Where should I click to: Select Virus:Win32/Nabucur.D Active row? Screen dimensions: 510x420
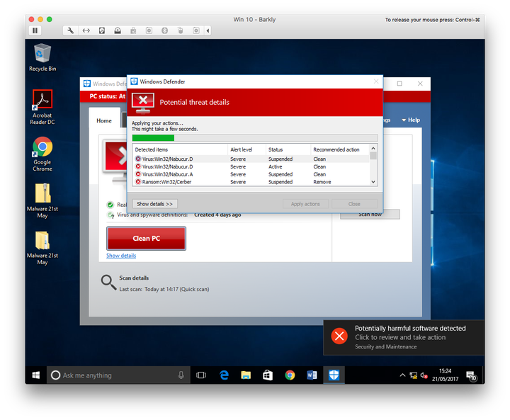tap(251, 167)
